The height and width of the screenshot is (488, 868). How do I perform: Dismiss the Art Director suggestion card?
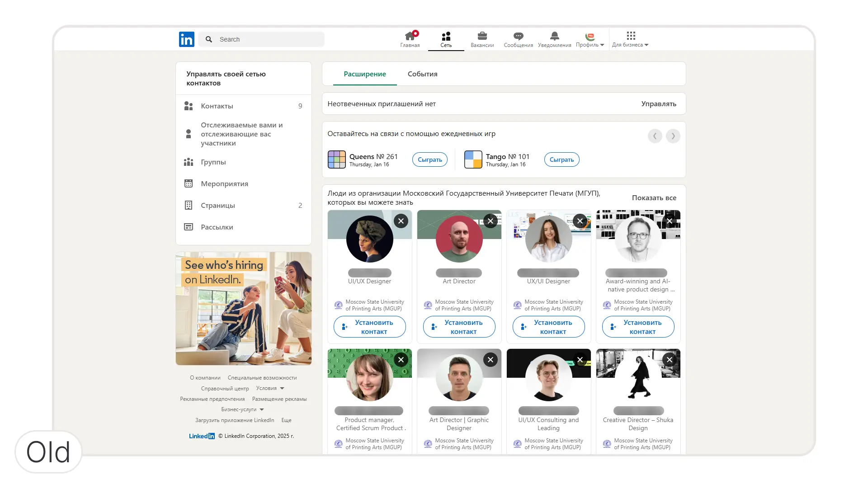tap(490, 221)
